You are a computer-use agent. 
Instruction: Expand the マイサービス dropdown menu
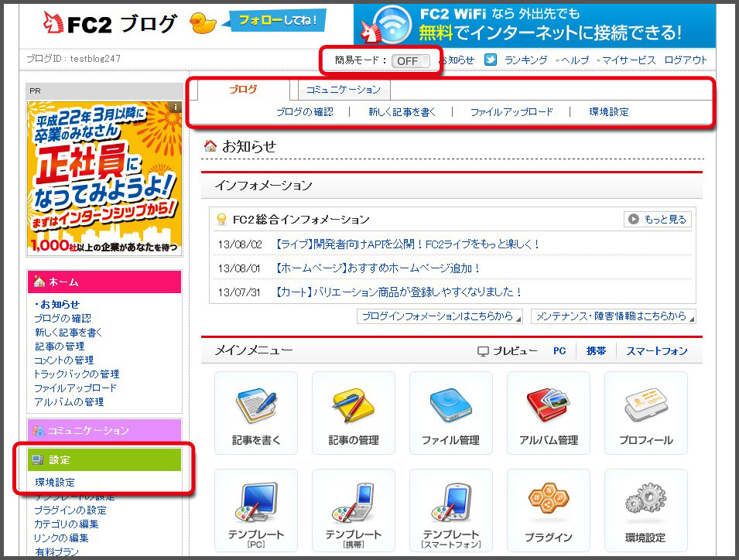coord(626,60)
